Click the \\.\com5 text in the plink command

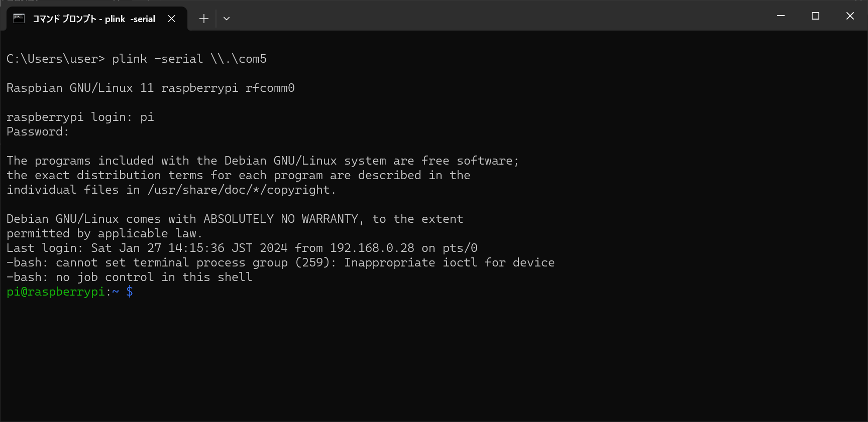(239, 59)
